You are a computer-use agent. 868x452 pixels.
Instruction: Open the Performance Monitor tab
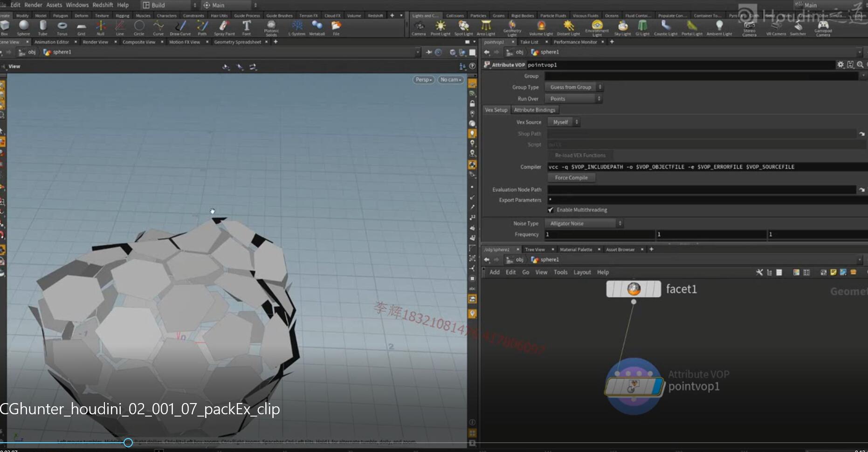[x=575, y=42]
